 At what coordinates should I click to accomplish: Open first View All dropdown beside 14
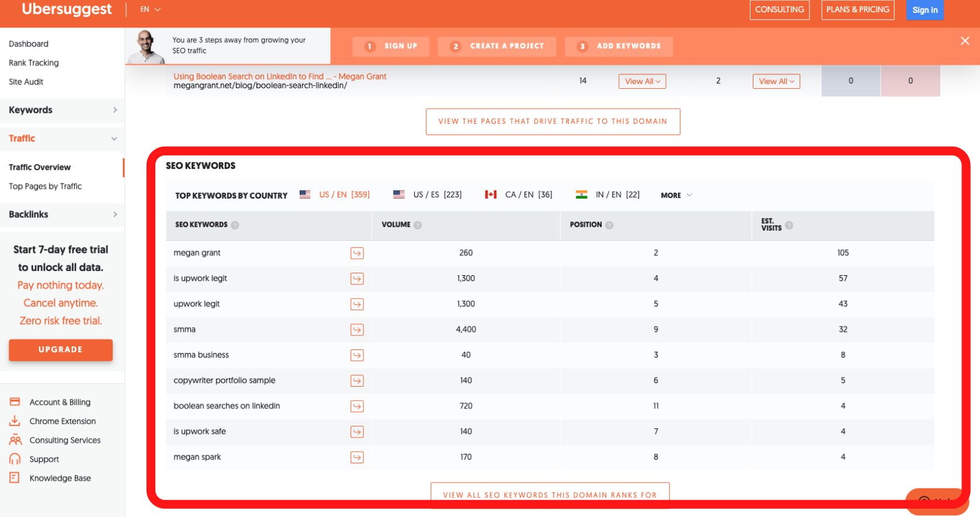pos(642,81)
